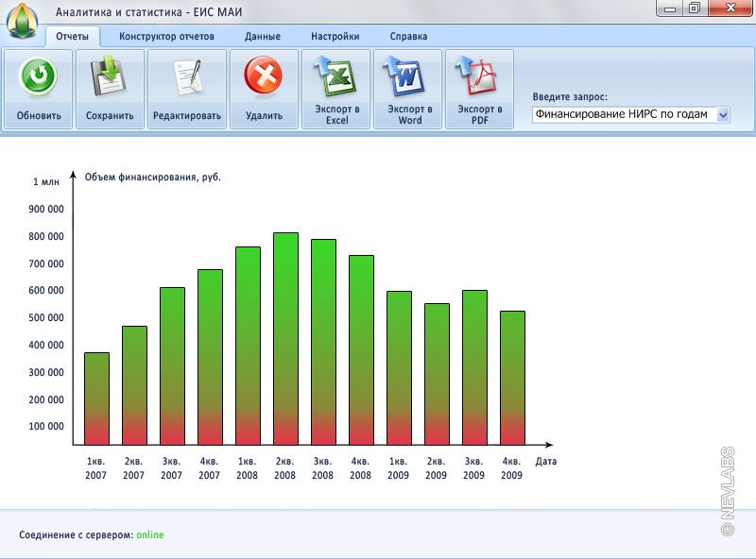Open the Настройки tab
Screen dimensions: 756x559
(335, 37)
